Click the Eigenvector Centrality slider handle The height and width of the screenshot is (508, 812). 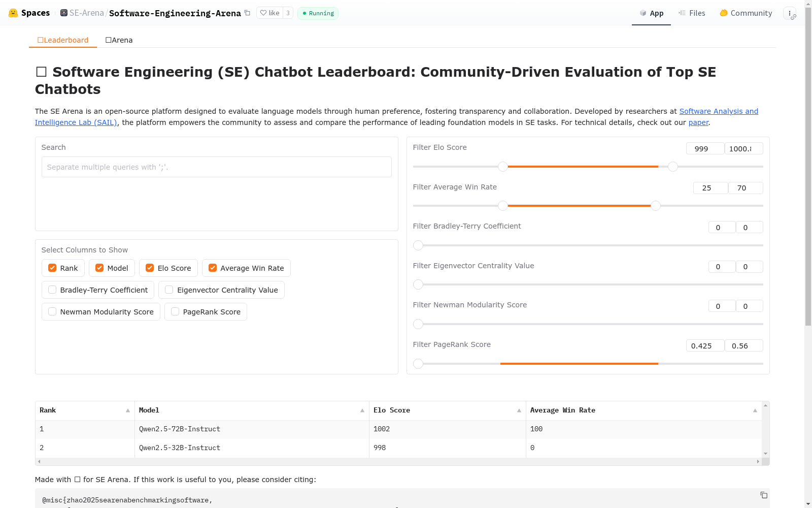(418, 284)
